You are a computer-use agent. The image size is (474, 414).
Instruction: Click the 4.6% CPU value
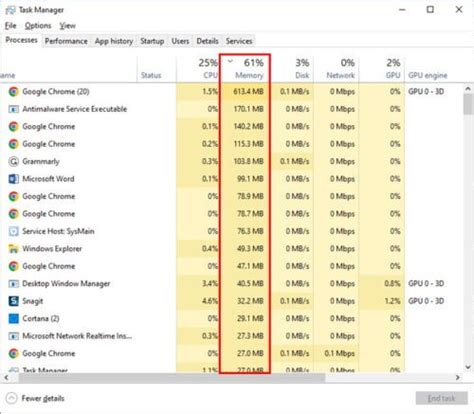tap(210, 301)
